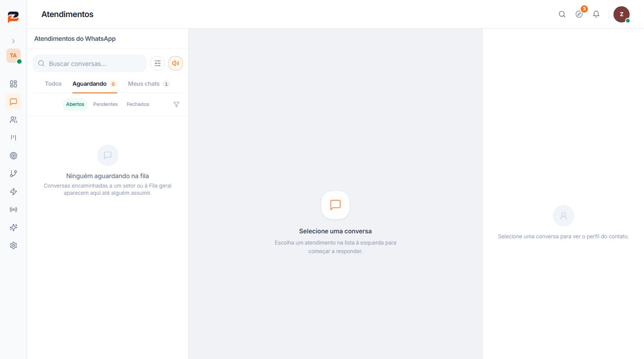Viewport: 644px width, 359px height.
Task: Switch to the Todos tab
Action: (53, 84)
